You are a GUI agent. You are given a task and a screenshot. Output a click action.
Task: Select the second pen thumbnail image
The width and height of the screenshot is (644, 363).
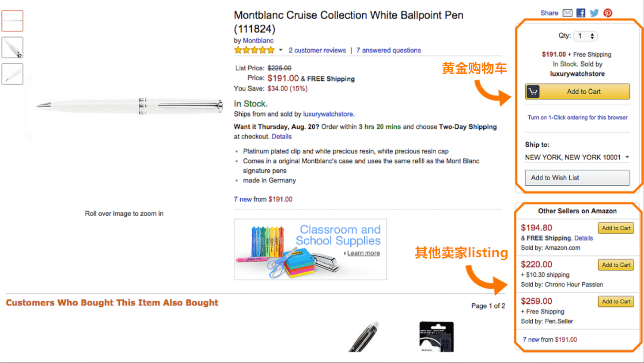click(x=12, y=47)
